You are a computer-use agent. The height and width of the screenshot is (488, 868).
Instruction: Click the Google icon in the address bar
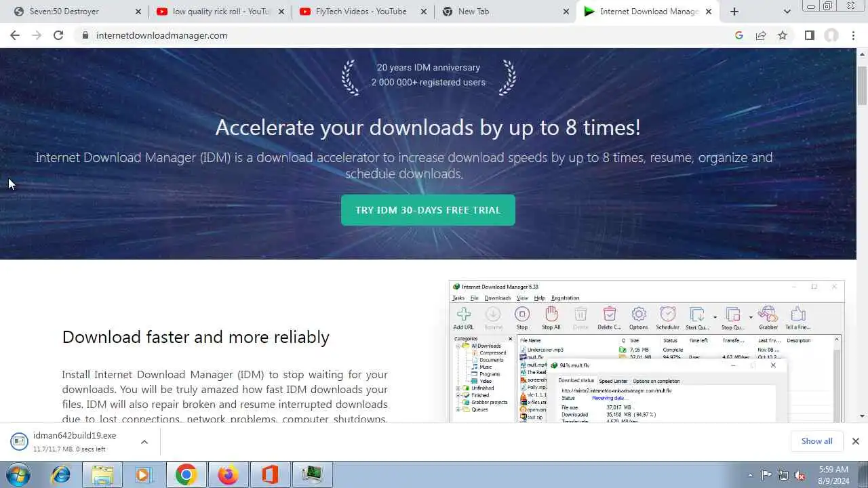pyautogui.click(x=739, y=35)
